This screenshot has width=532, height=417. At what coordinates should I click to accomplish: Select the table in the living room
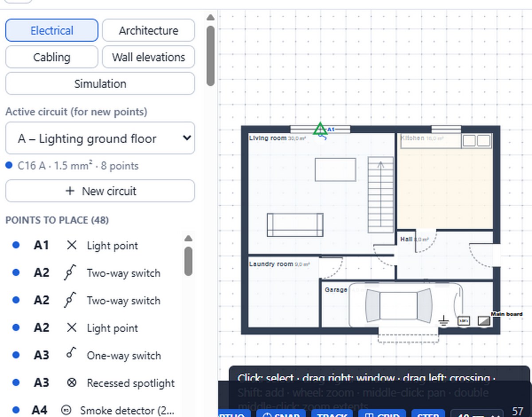(335, 170)
